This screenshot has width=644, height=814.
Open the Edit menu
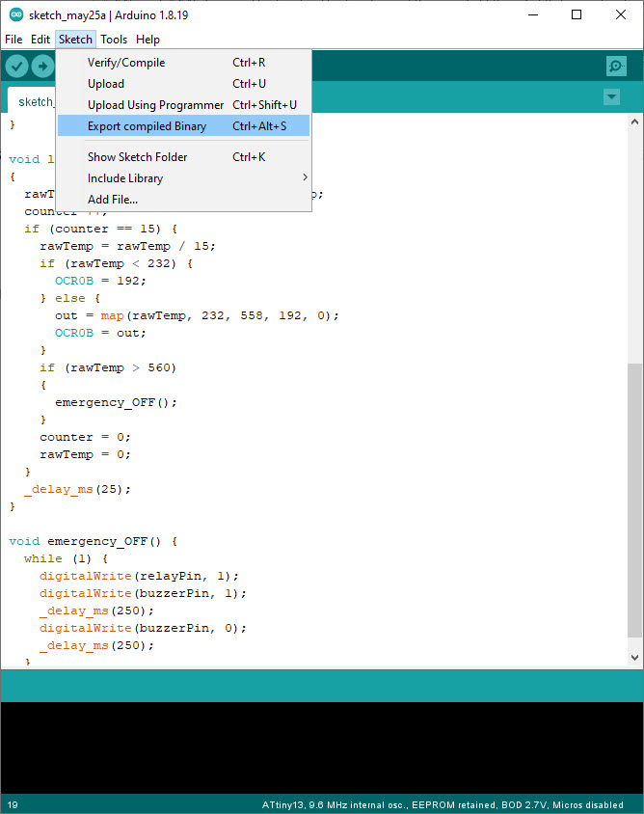click(x=40, y=40)
